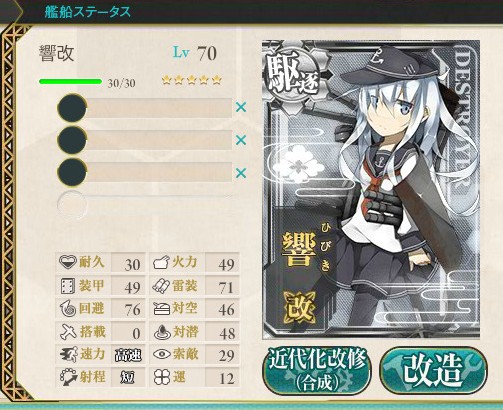503x410 pixels.
Task: Open the first empty equipment slot
Action: click(145, 108)
